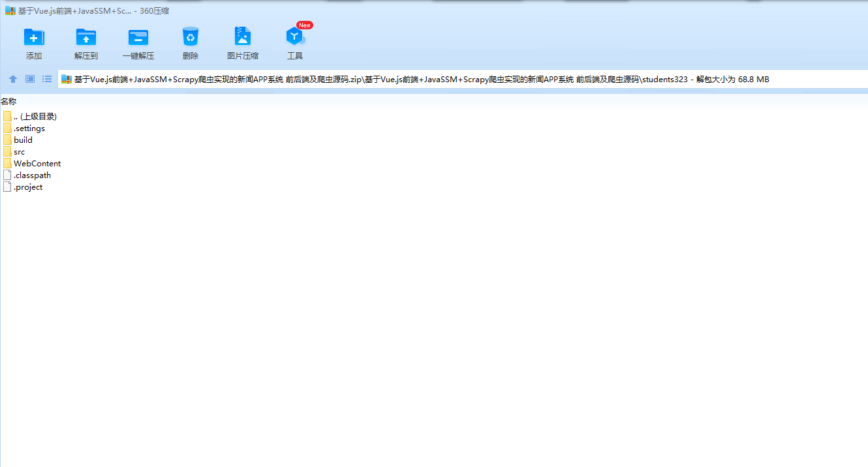Select the WebContent folder

[32, 163]
